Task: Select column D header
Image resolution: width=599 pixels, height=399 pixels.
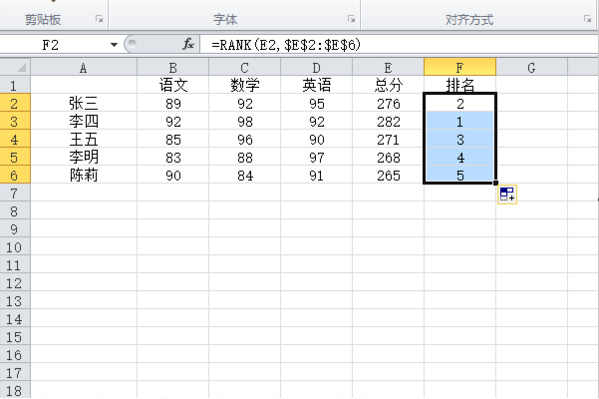Action: pyautogui.click(x=316, y=68)
